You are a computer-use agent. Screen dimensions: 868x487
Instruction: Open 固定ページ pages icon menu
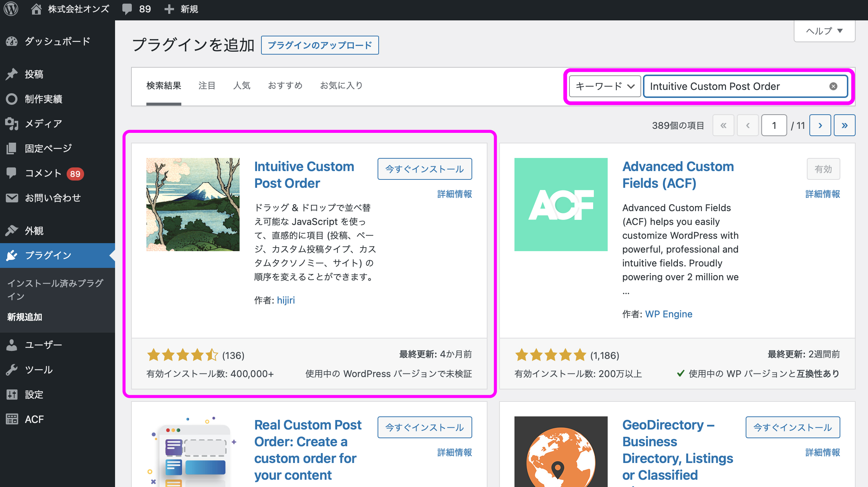(12, 149)
